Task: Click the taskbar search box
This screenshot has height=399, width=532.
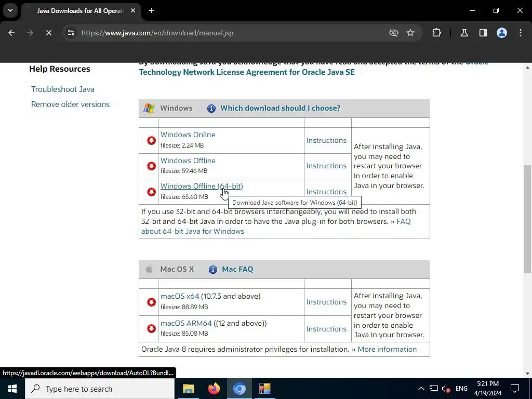Action: [x=100, y=389]
